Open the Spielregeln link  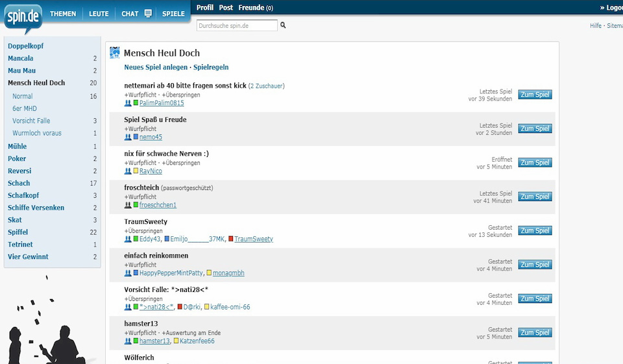(211, 67)
